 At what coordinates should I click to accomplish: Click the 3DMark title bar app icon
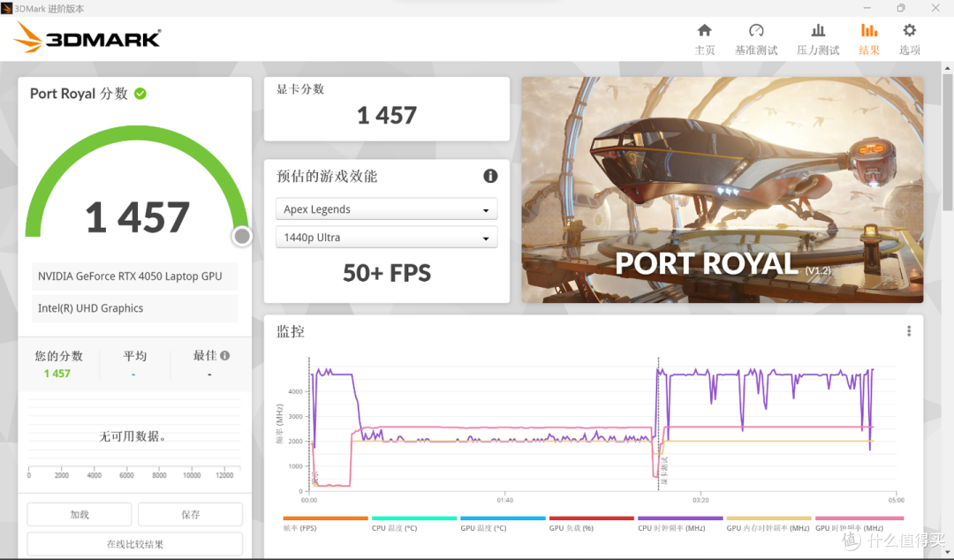(x=7, y=9)
